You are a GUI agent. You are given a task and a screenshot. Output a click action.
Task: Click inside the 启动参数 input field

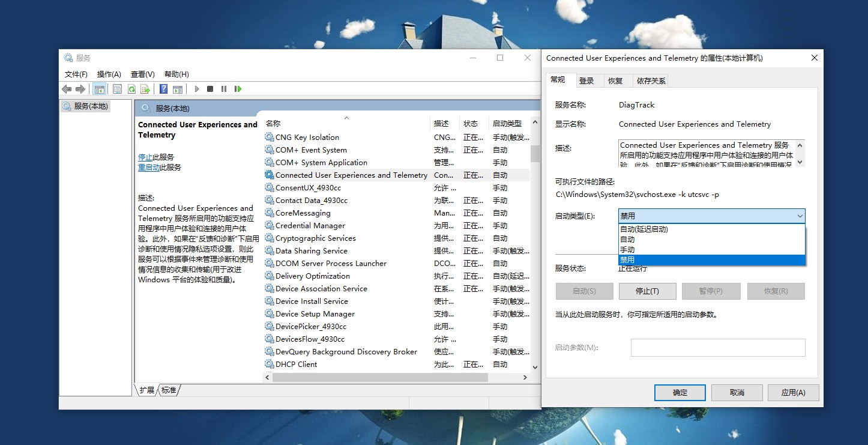pos(718,347)
